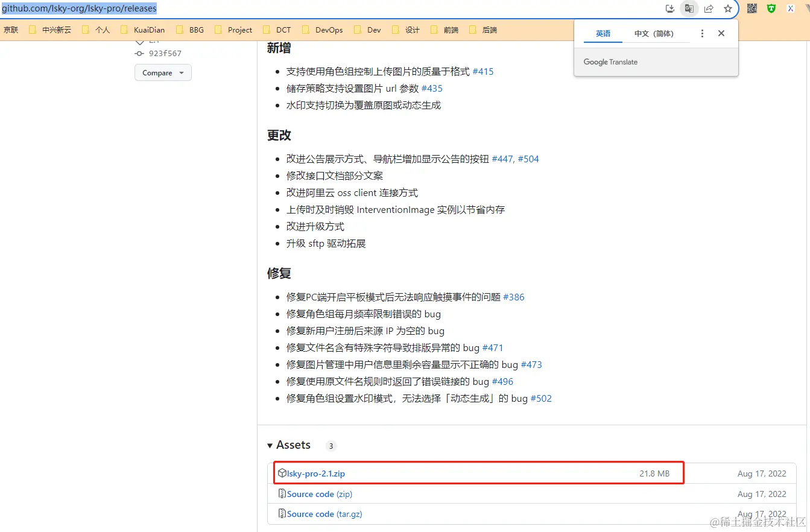Click the 21.8 MB file size text
Screen dimensions: 810x532
tap(654, 473)
